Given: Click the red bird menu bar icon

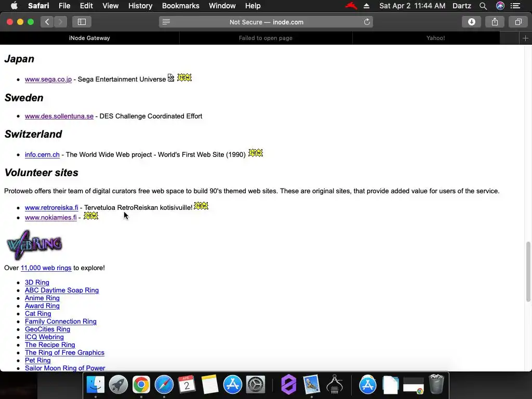Looking at the screenshot, I should [351, 6].
